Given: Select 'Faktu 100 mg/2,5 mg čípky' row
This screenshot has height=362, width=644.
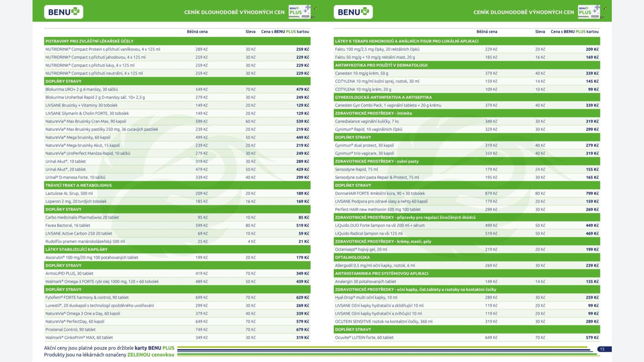Looking at the screenshot, I should [x=467, y=49].
